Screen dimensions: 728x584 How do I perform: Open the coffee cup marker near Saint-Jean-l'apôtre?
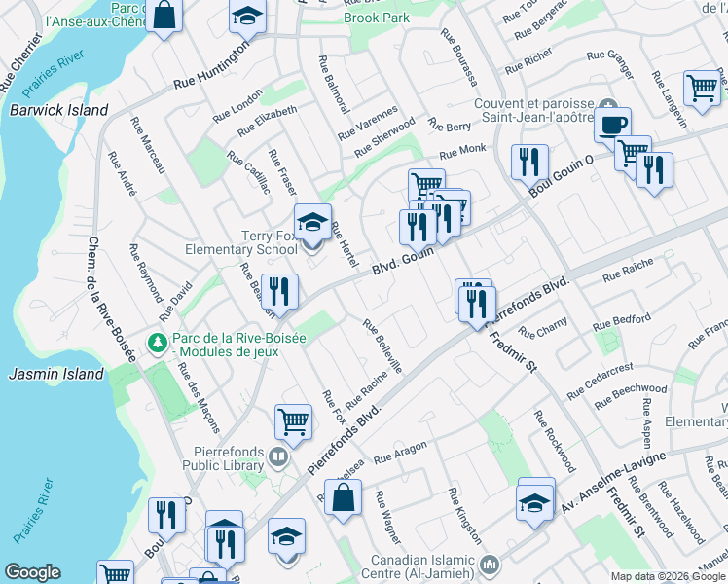(x=612, y=126)
